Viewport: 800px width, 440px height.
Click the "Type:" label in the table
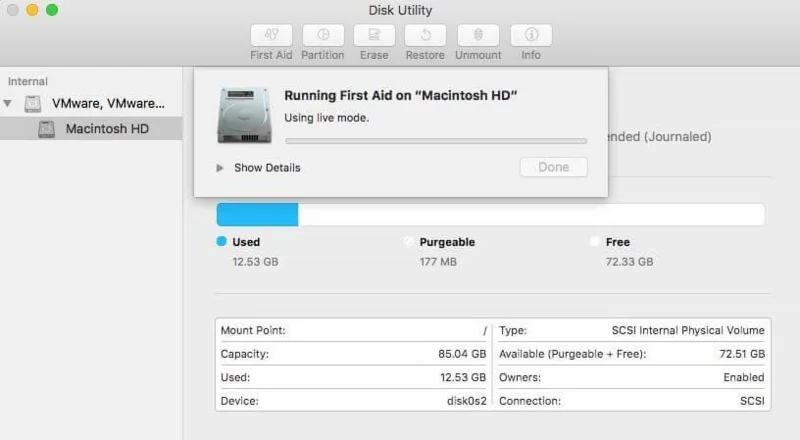(x=513, y=330)
